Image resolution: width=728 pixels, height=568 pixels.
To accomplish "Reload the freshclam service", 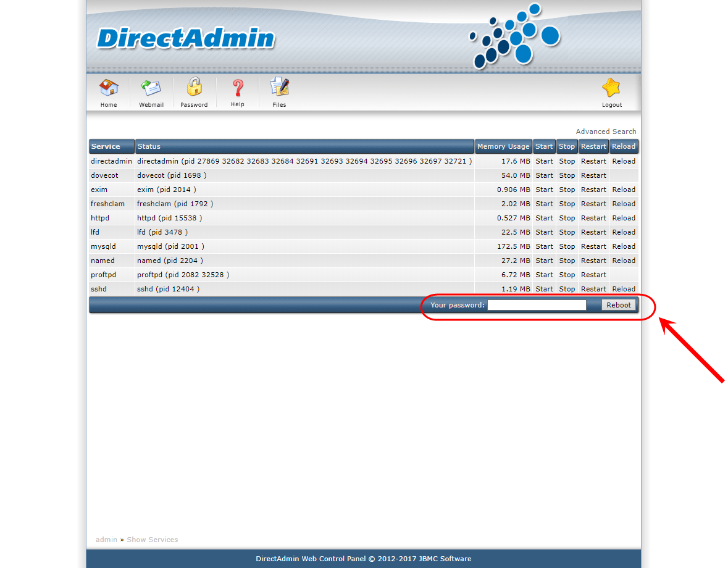I will click(624, 204).
